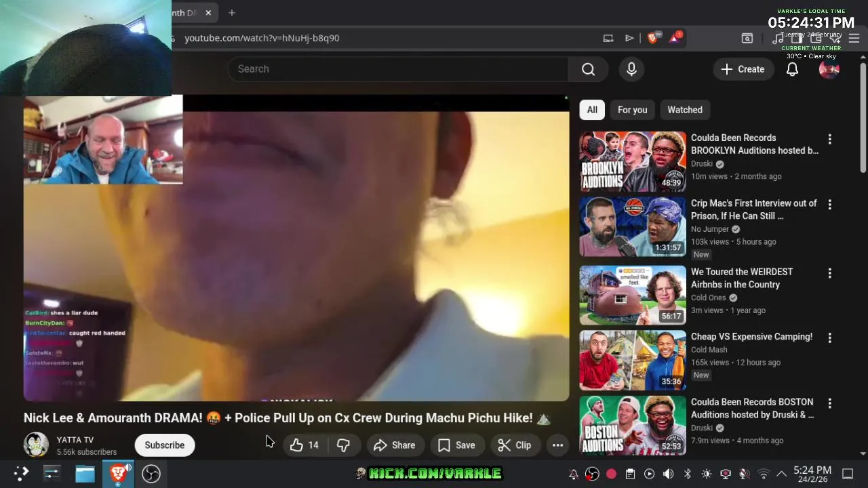
Task: Expand hidden system tray icons arrow
Action: coord(781,474)
